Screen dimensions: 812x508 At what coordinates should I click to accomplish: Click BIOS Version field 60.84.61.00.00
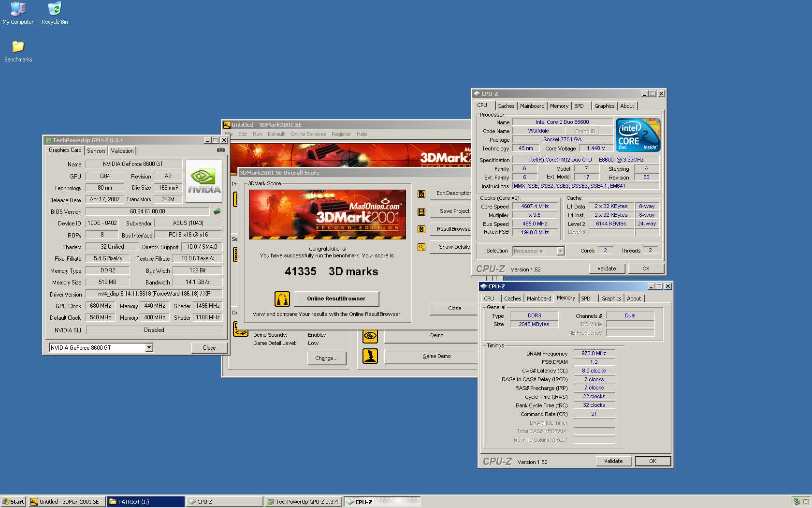tap(147, 211)
